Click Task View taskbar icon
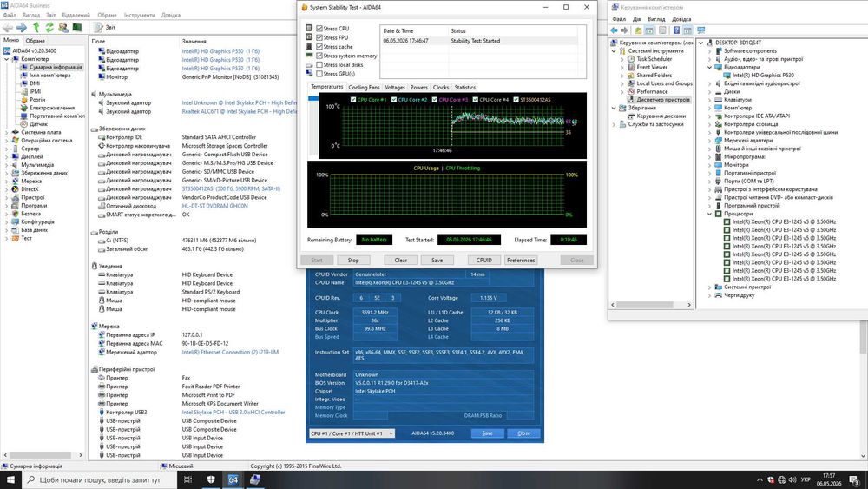The width and height of the screenshot is (868, 489). pyautogui.click(x=187, y=479)
